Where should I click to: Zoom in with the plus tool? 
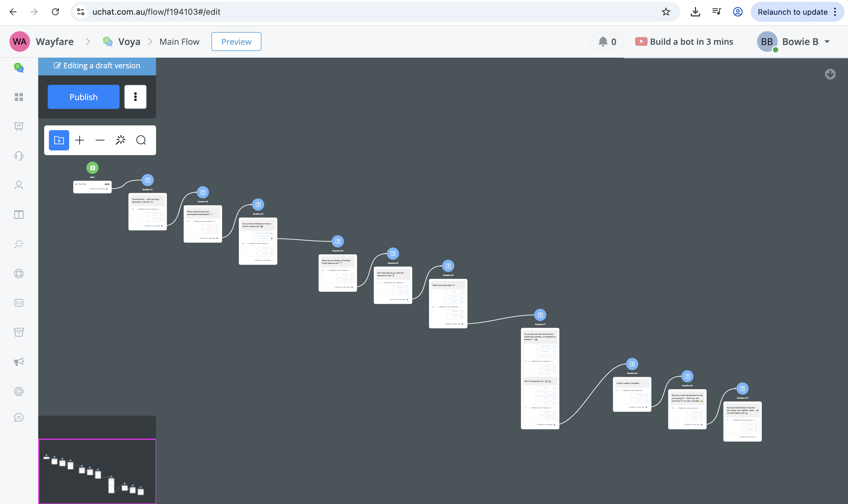coord(79,140)
